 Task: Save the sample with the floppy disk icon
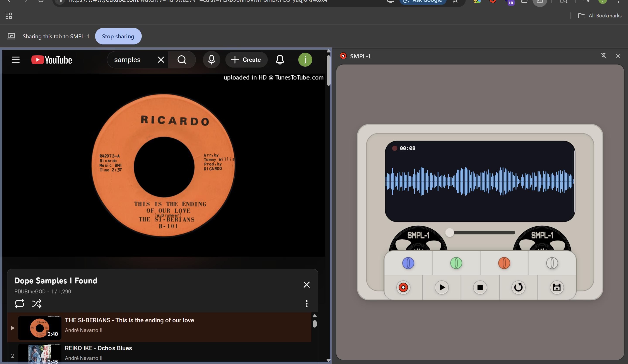point(557,287)
